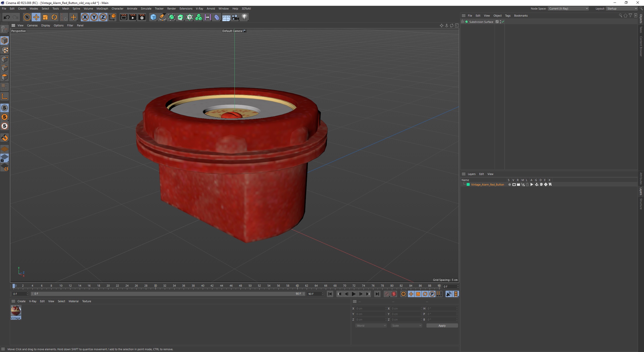Click Apply button in coordinates panel
This screenshot has height=352, width=644.
click(x=442, y=325)
